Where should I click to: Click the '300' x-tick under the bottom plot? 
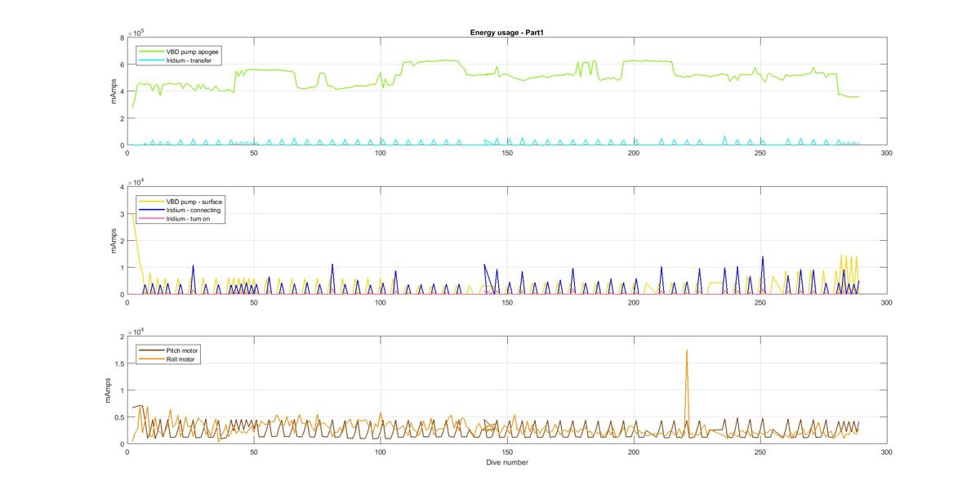(887, 452)
